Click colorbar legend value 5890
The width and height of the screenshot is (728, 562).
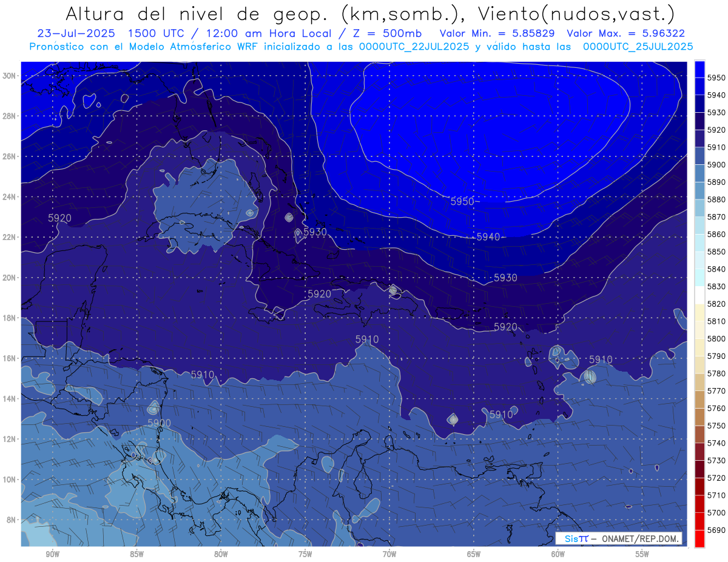(716, 182)
